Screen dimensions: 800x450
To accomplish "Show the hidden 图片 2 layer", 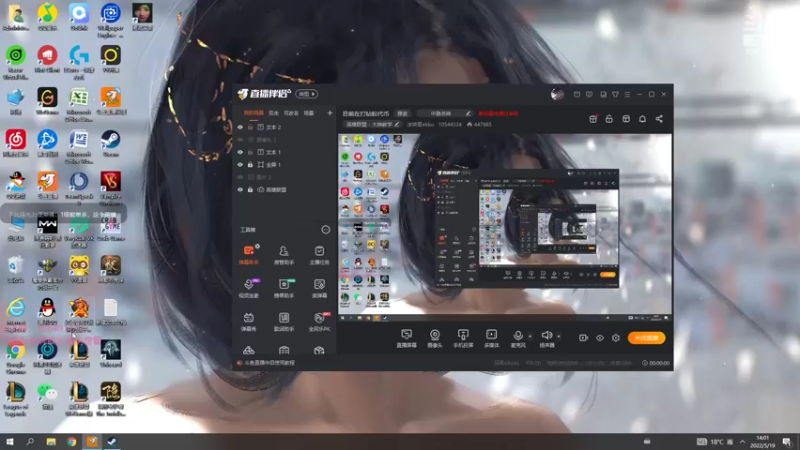I will tap(240, 177).
